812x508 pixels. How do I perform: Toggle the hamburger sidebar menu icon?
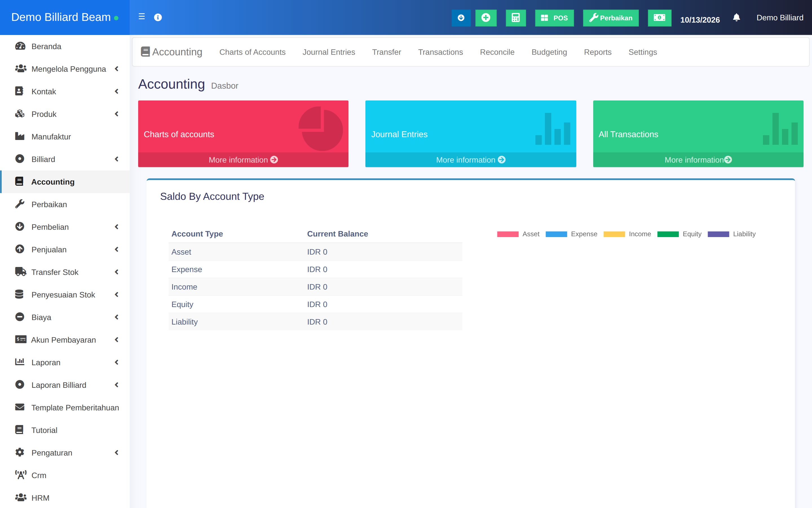pyautogui.click(x=142, y=17)
